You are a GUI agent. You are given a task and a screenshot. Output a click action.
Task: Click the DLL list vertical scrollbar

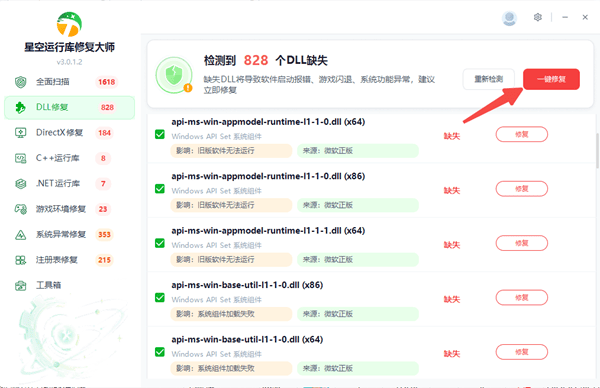597,151
